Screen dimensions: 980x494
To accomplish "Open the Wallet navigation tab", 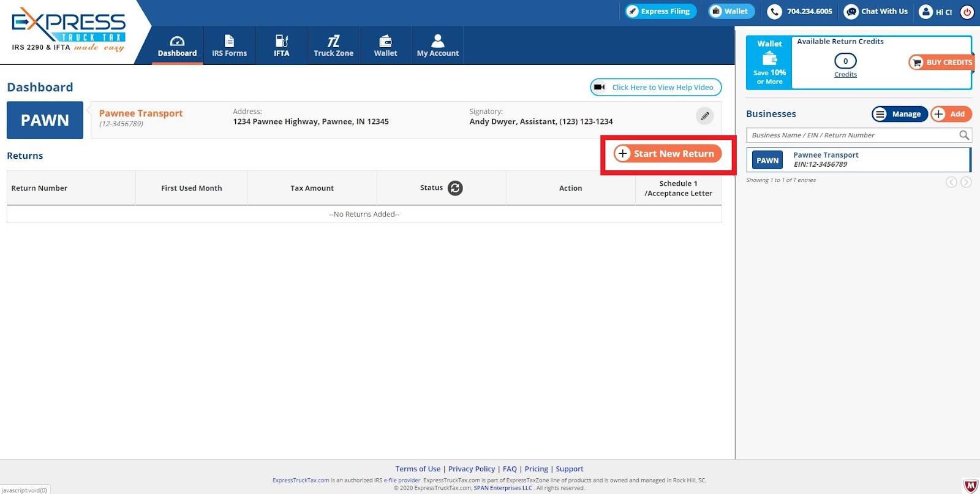I will pyautogui.click(x=385, y=46).
